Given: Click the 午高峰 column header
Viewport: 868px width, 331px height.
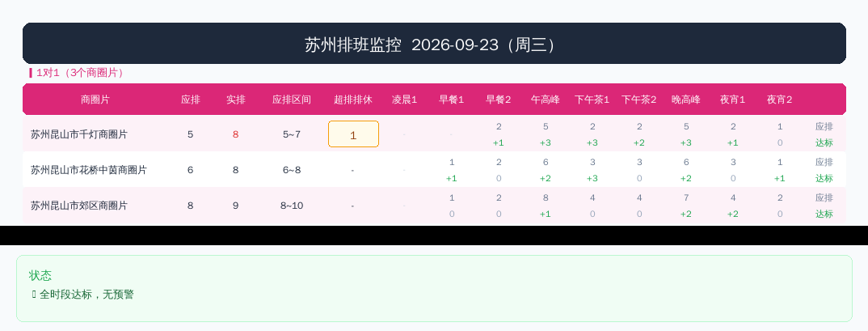Looking at the screenshot, I should 546,100.
